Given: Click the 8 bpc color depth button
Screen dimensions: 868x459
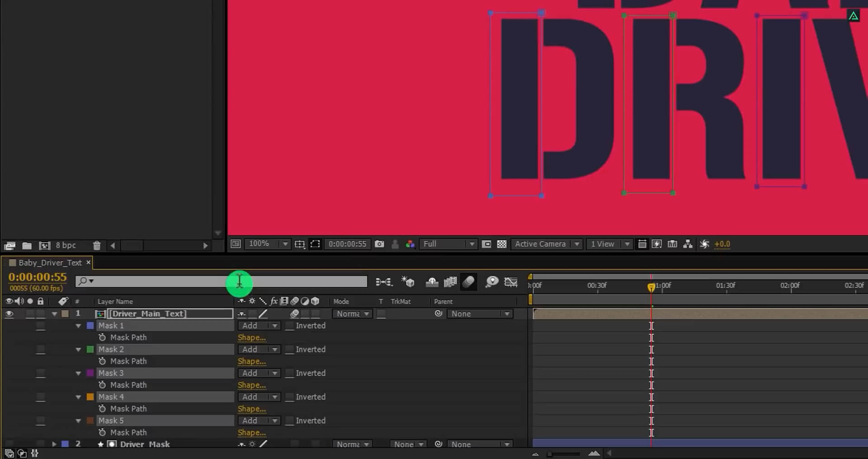Looking at the screenshot, I should [66, 245].
